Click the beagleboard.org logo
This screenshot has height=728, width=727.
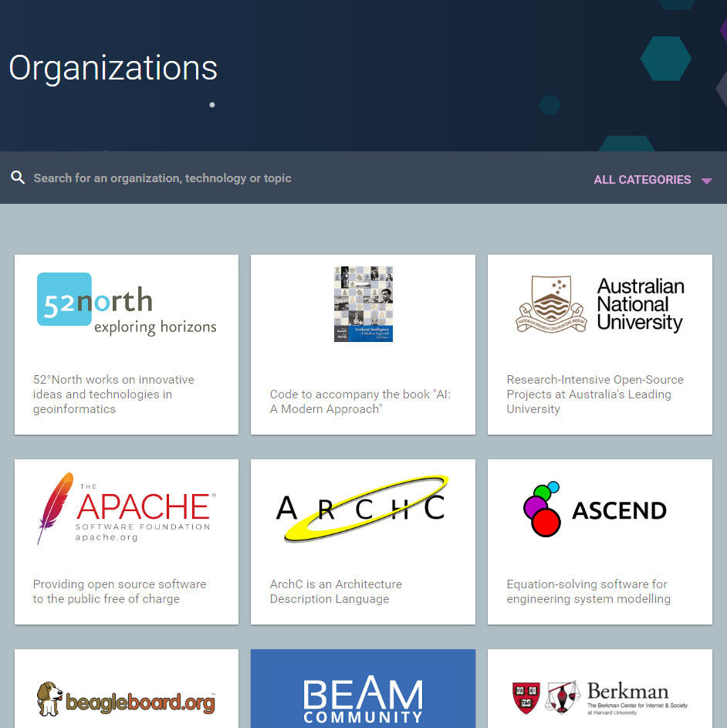tap(127, 699)
